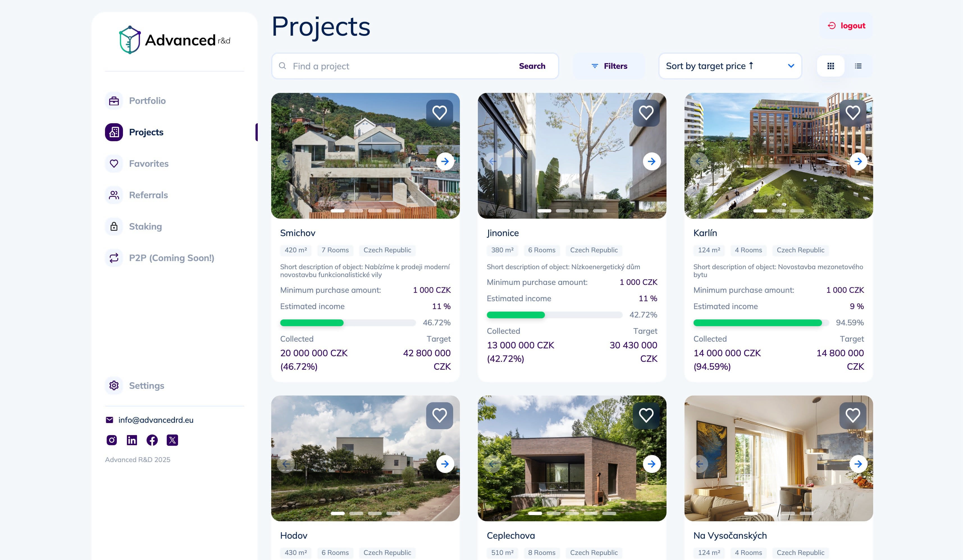Open the Jinonice project title
The width and height of the screenshot is (963, 560).
click(503, 233)
